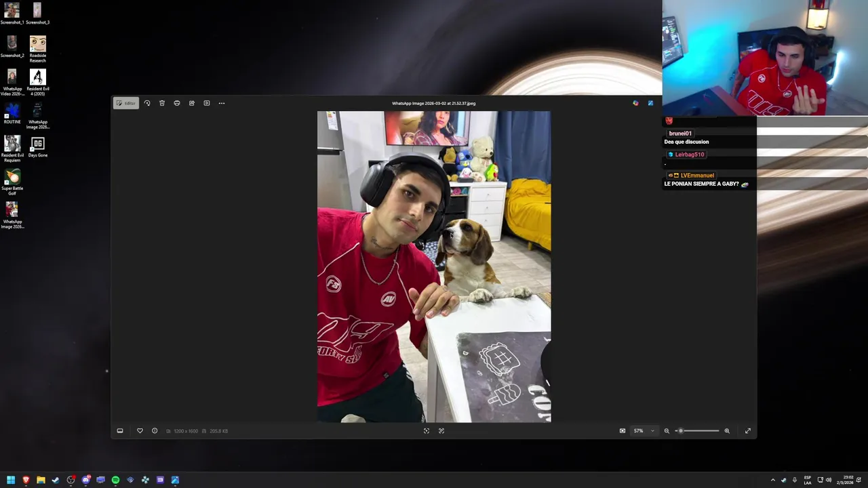The width and height of the screenshot is (868, 488).
Task: Open Brave browser from taskbar
Action: coord(26,480)
